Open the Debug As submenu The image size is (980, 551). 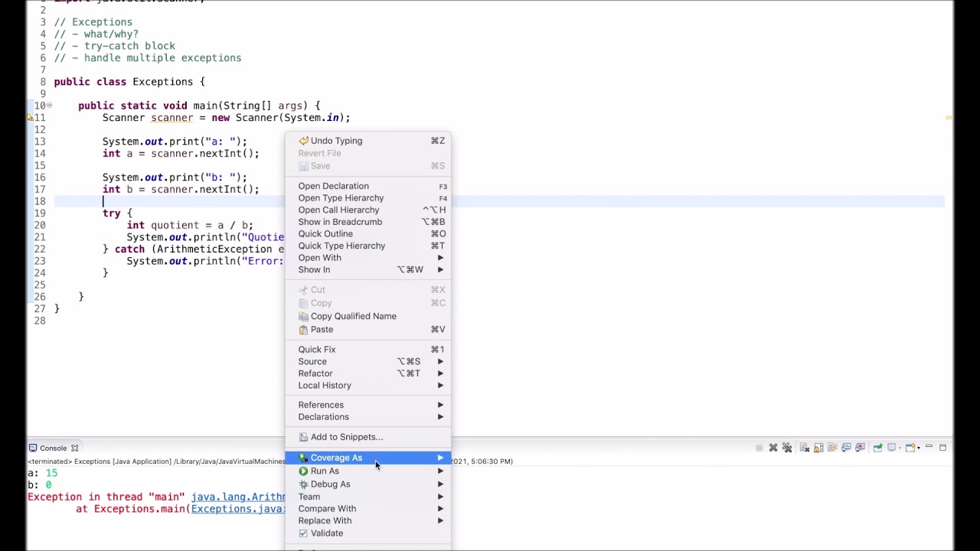(x=368, y=484)
